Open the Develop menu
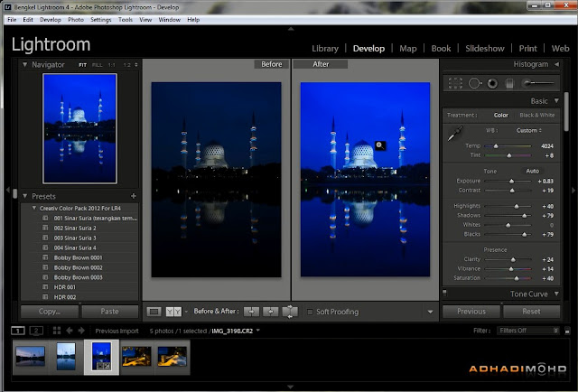This screenshot has width=578, height=392. (x=51, y=20)
